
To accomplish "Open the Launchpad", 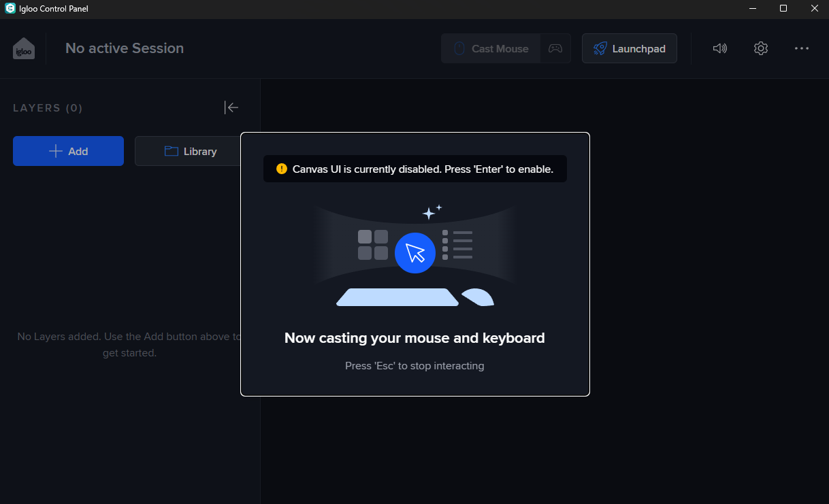I will (629, 49).
